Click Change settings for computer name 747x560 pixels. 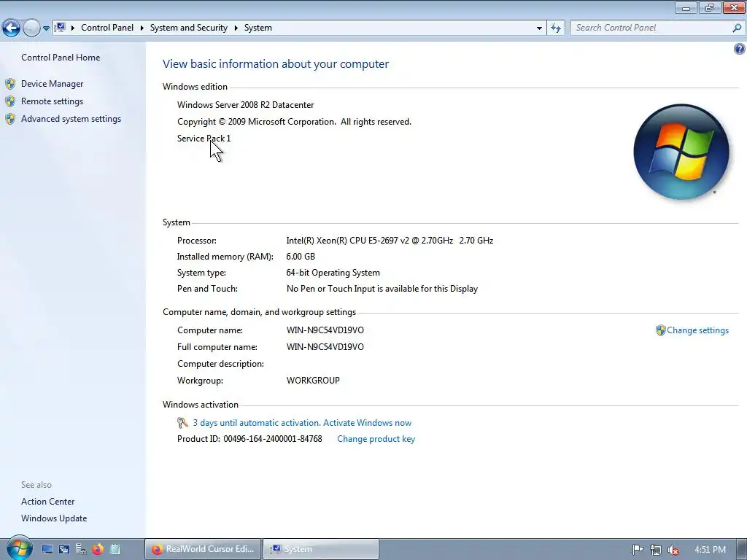[x=697, y=330]
